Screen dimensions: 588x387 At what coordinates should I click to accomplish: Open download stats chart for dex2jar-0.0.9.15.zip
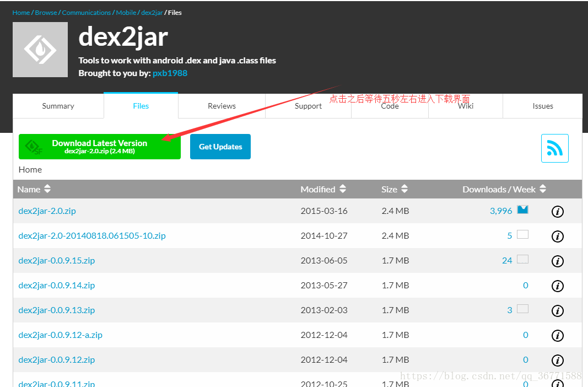523,259
